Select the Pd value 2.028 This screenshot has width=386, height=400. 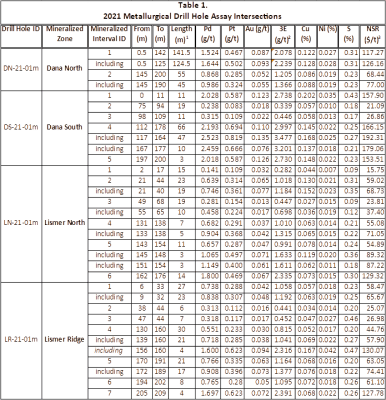(x=210, y=96)
